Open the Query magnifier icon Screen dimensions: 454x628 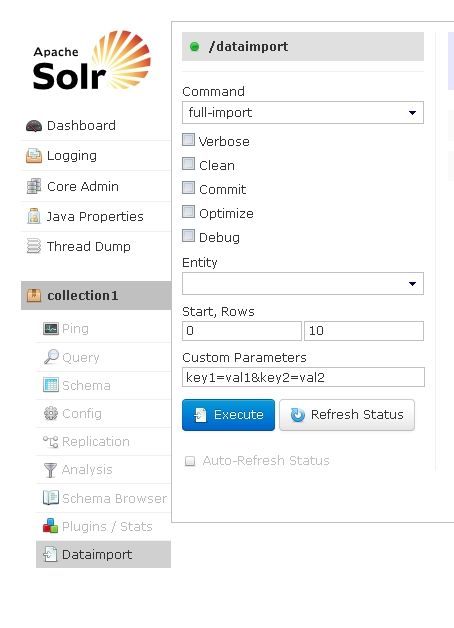[x=51, y=356]
